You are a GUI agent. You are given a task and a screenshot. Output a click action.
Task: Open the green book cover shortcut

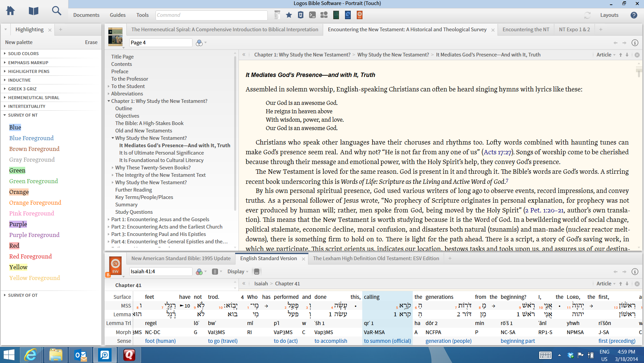(336, 15)
